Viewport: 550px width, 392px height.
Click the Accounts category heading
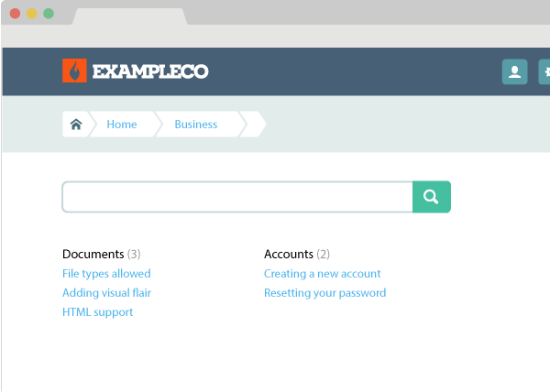(x=289, y=254)
